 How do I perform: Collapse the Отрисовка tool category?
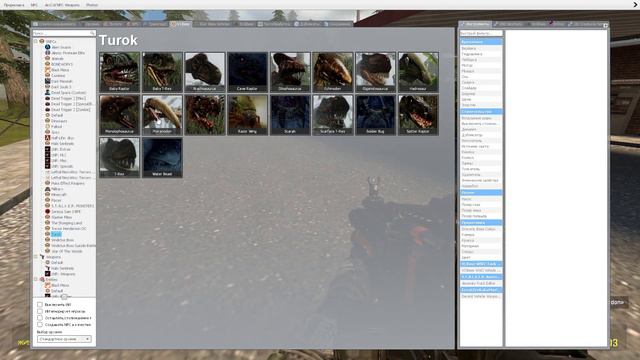[481, 222]
